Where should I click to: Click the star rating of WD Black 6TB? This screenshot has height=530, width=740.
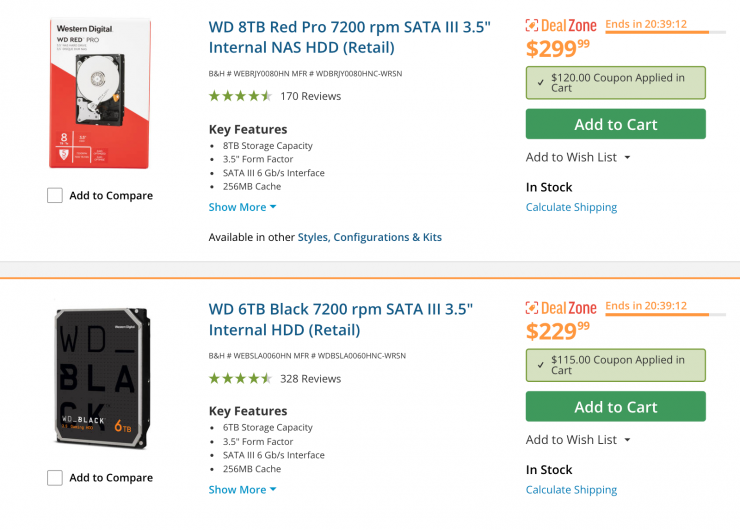(x=240, y=378)
